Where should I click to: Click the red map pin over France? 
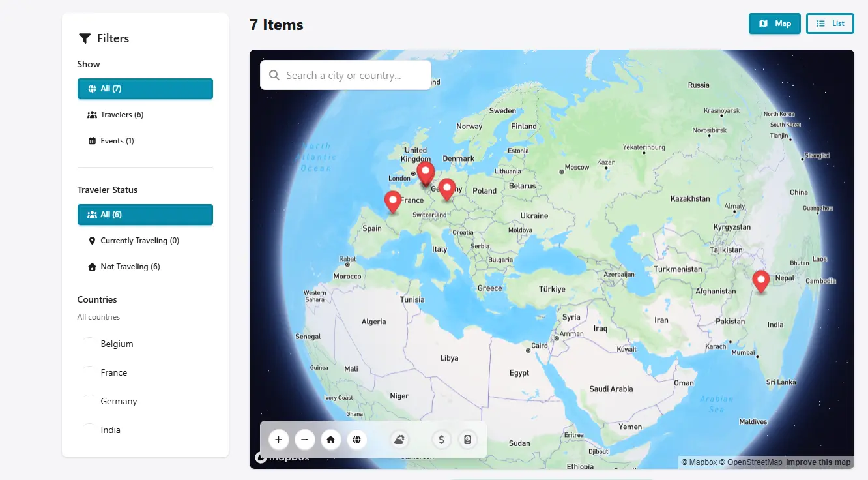click(392, 202)
